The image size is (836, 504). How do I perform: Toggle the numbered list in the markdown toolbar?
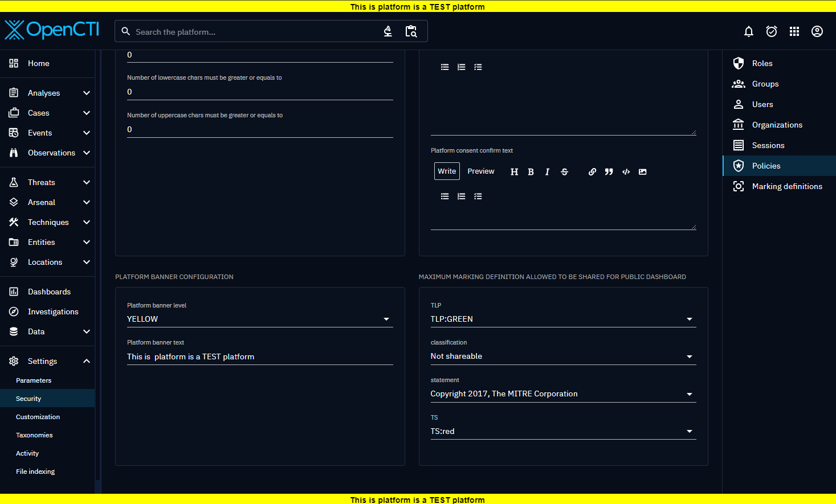(x=461, y=196)
